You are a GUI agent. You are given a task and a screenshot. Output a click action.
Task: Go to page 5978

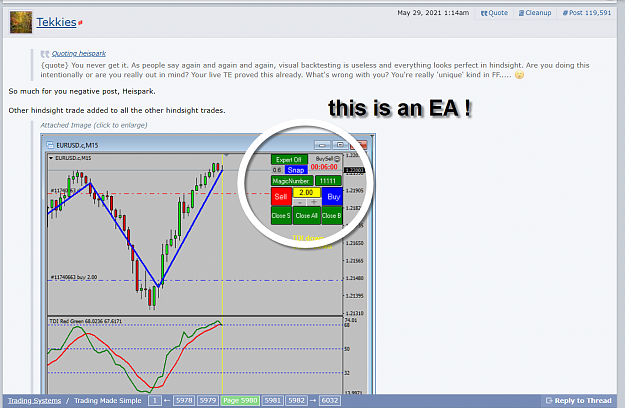[184, 400]
